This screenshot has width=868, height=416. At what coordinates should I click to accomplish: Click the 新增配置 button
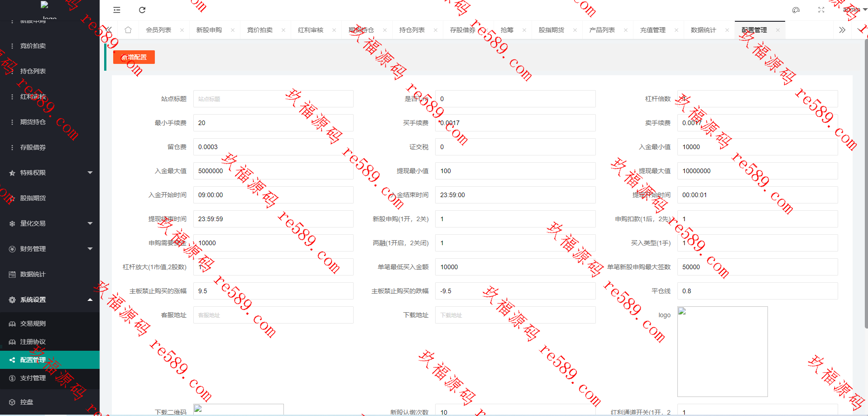click(134, 57)
